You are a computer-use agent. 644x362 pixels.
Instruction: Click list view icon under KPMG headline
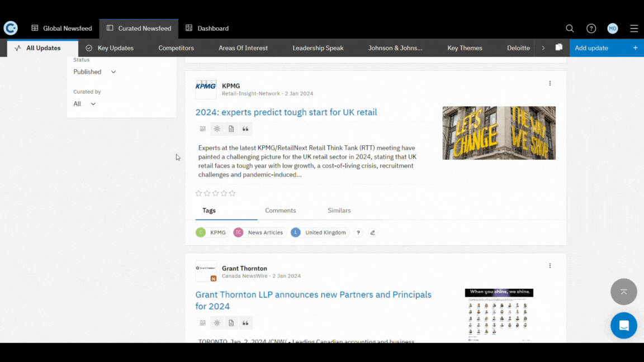[203, 129]
